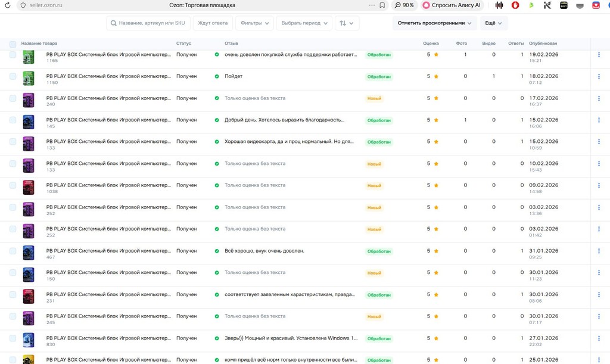Open the row menu for 10.02.2026 review

(x=599, y=164)
